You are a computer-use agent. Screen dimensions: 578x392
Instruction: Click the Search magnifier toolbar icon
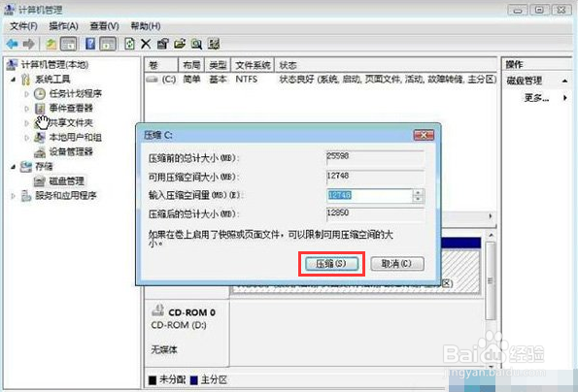(x=196, y=45)
